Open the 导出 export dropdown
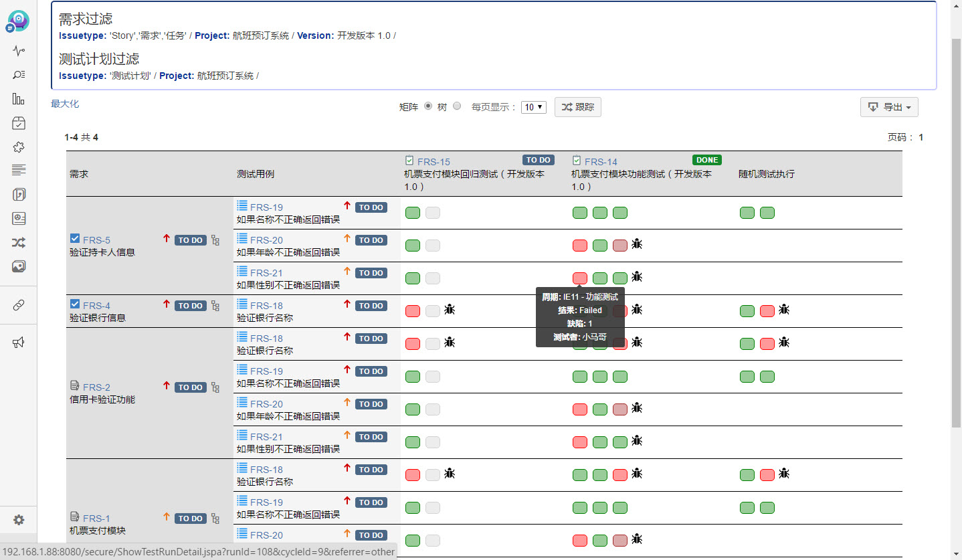The height and width of the screenshot is (560, 962). pyautogui.click(x=889, y=107)
